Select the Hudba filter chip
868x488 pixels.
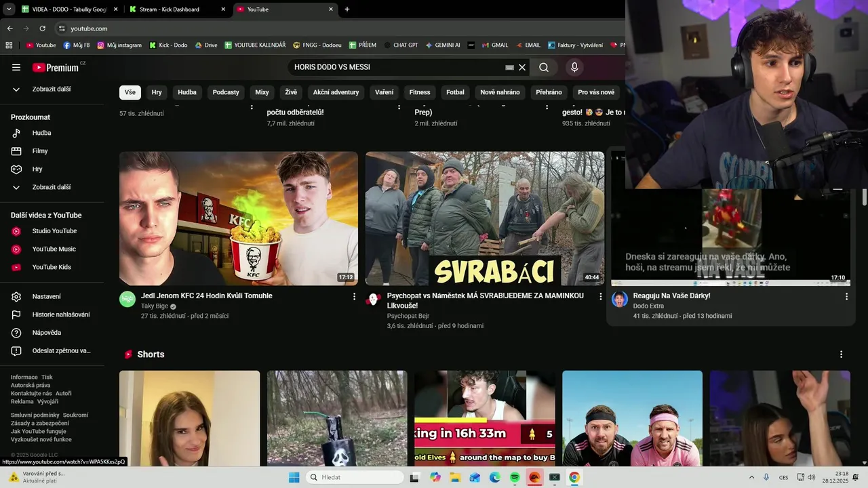point(187,92)
